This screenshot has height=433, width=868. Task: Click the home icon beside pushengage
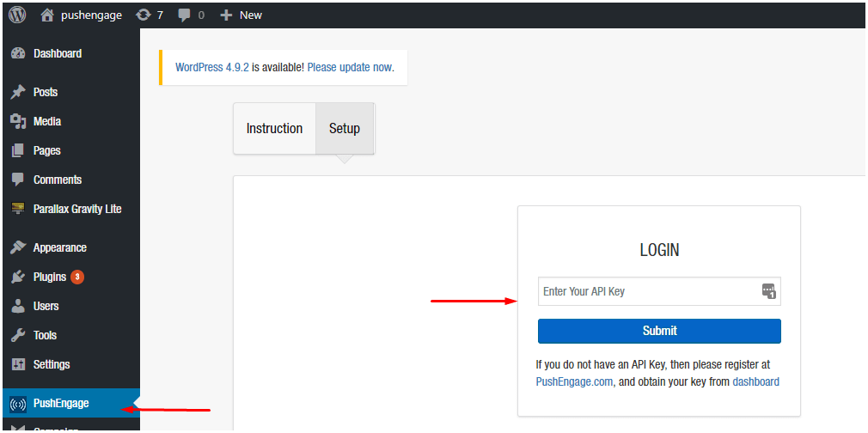click(x=47, y=15)
